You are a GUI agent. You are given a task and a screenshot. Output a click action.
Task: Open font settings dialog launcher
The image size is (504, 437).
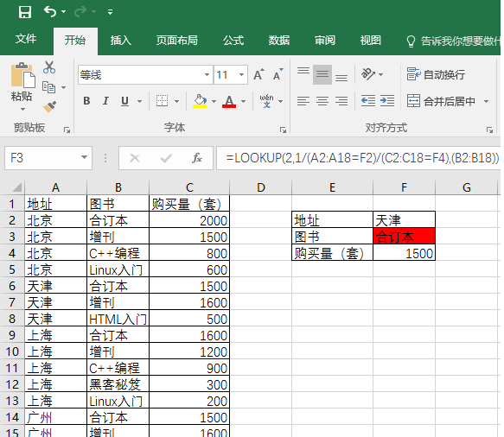pyautogui.click(x=283, y=130)
